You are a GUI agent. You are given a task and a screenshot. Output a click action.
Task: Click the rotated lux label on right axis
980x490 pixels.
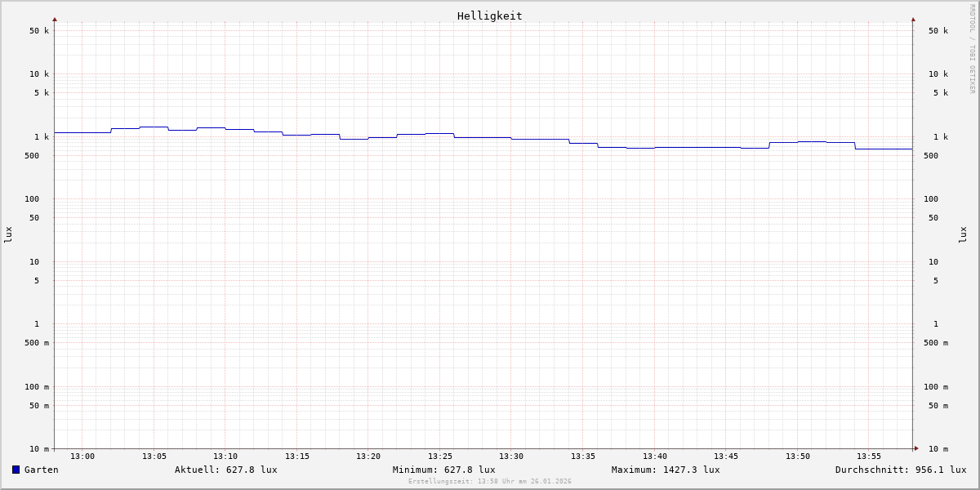(963, 234)
